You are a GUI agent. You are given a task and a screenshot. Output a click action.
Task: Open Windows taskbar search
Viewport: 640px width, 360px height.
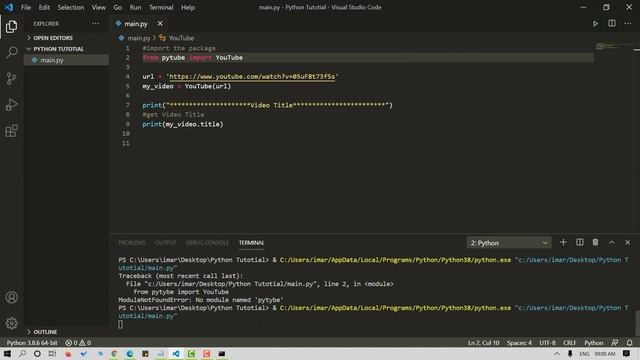tap(22, 354)
